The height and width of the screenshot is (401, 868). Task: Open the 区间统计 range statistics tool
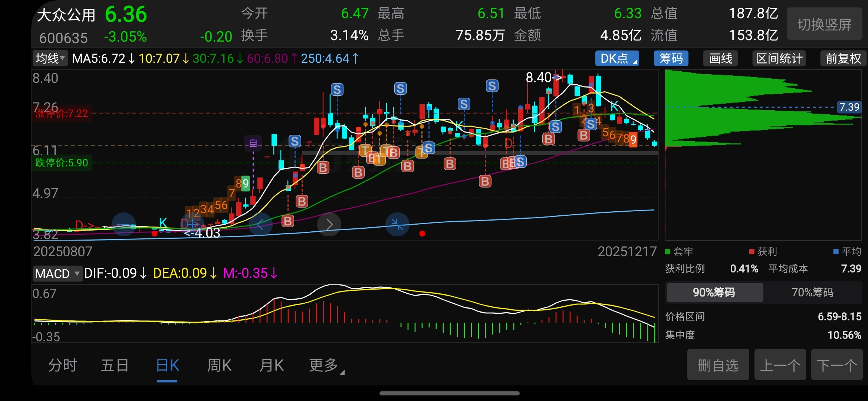[779, 58]
